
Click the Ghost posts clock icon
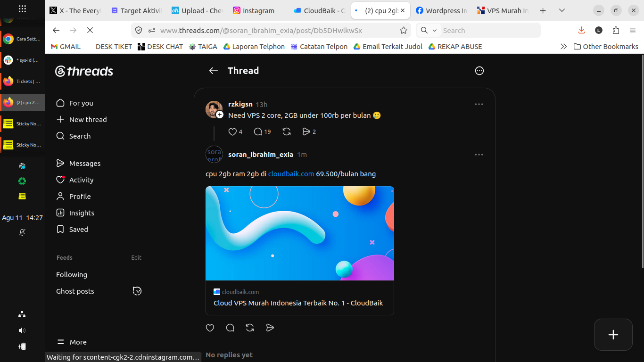click(x=137, y=291)
